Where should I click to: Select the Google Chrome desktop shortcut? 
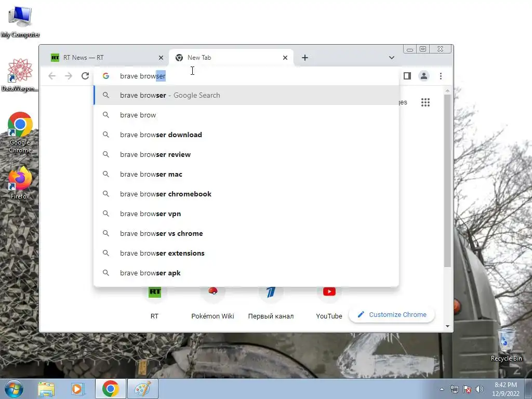[20, 132]
